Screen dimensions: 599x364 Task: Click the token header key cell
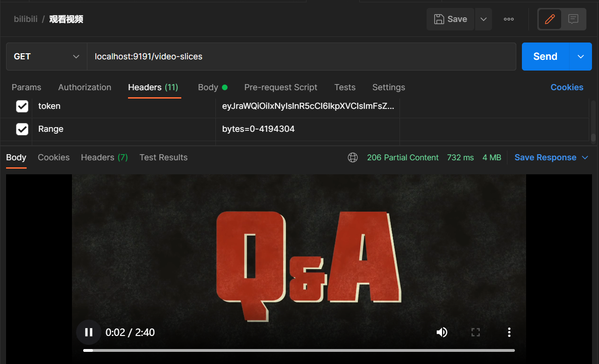pyautogui.click(x=124, y=106)
